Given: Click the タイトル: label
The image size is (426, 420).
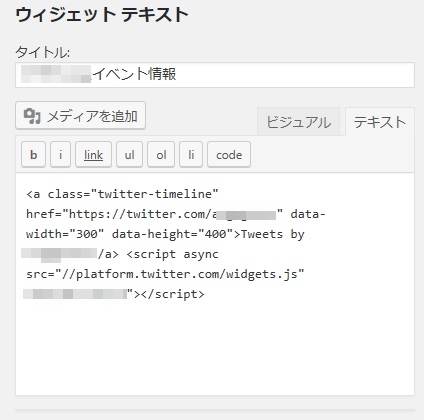Looking at the screenshot, I should point(43,52).
